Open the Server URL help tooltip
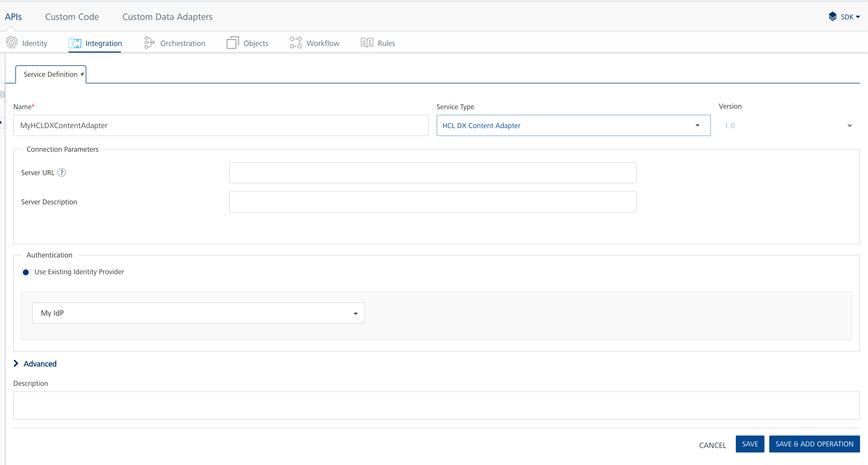The width and height of the screenshot is (868, 465). coord(62,172)
